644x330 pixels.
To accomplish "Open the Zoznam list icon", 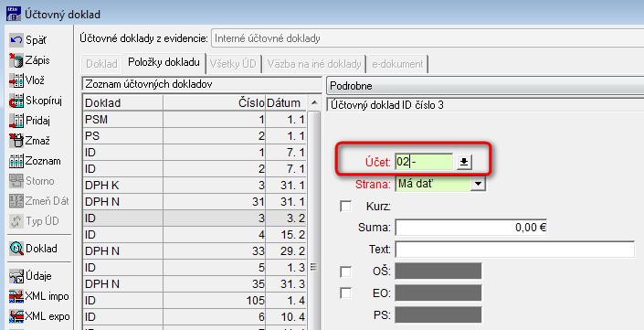I will 16,161.
